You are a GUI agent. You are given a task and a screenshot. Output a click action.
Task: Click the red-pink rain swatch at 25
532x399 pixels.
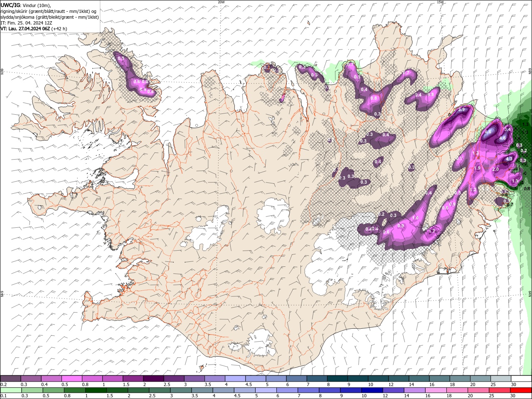tap(499, 390)
